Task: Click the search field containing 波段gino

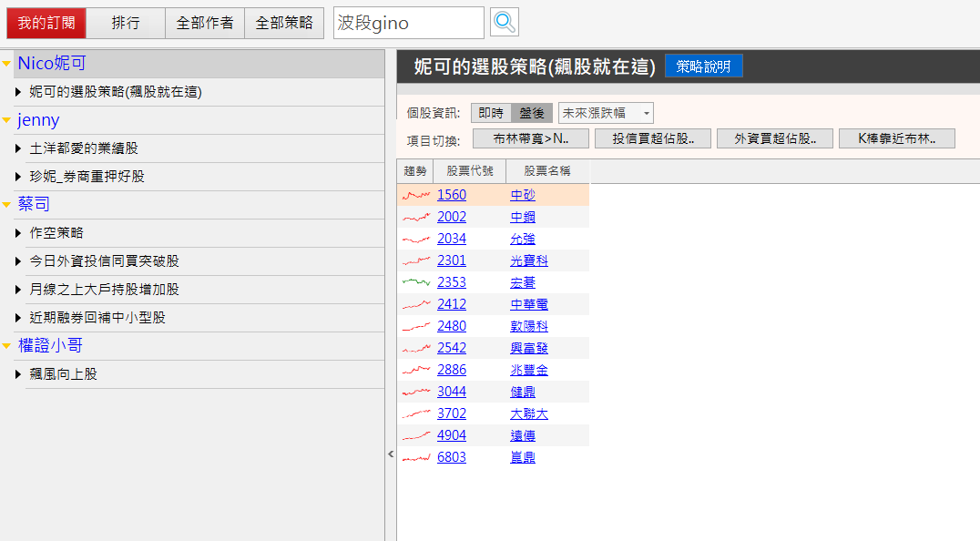Action: tap(408, 23)
